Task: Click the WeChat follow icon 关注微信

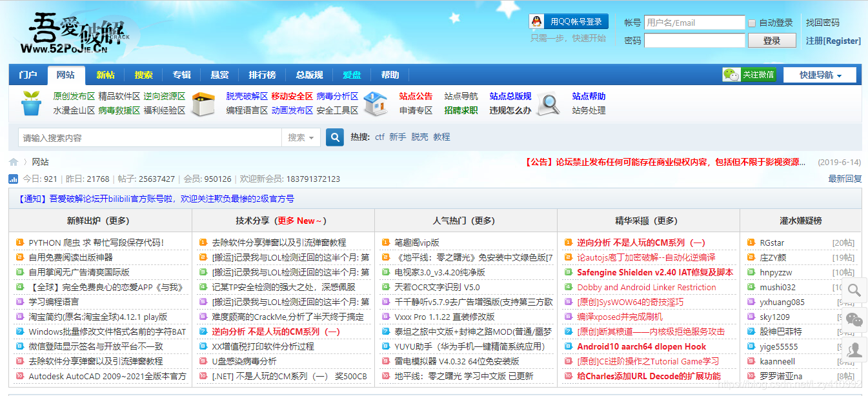Action: [x=749, y=75]
